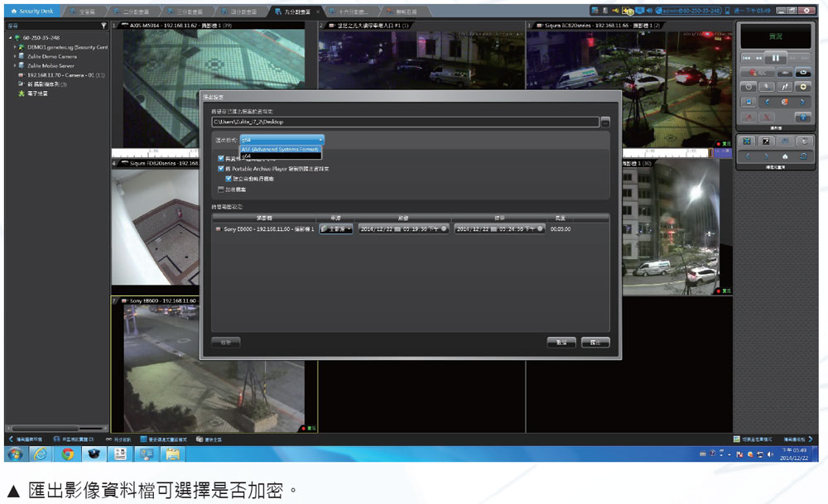Collapse the 60-250-35-248 tree node
This screenshot has height=504, width=828.
(11, 38)
